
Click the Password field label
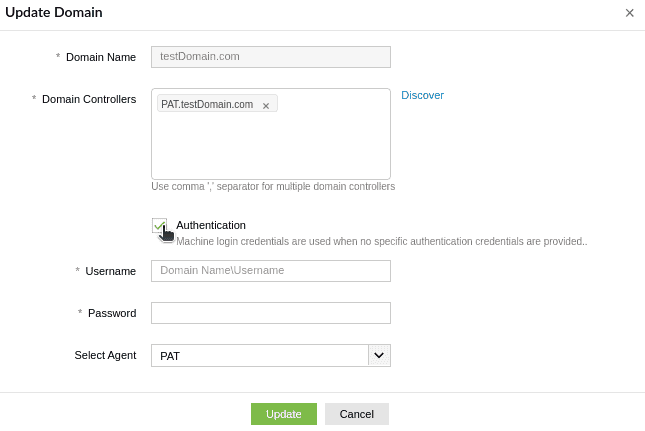112,313
